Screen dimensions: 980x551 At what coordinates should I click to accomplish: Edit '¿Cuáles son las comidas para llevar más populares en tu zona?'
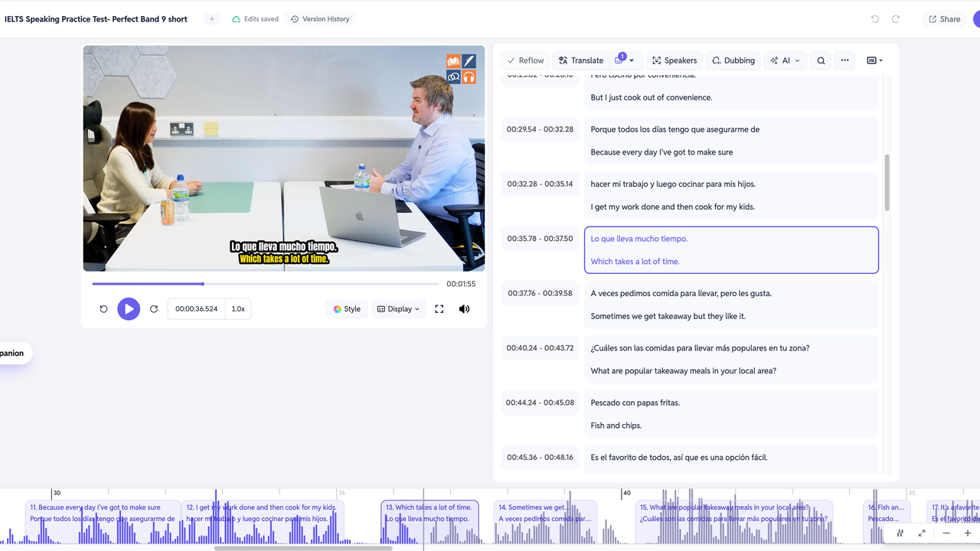tap(700, 348)
